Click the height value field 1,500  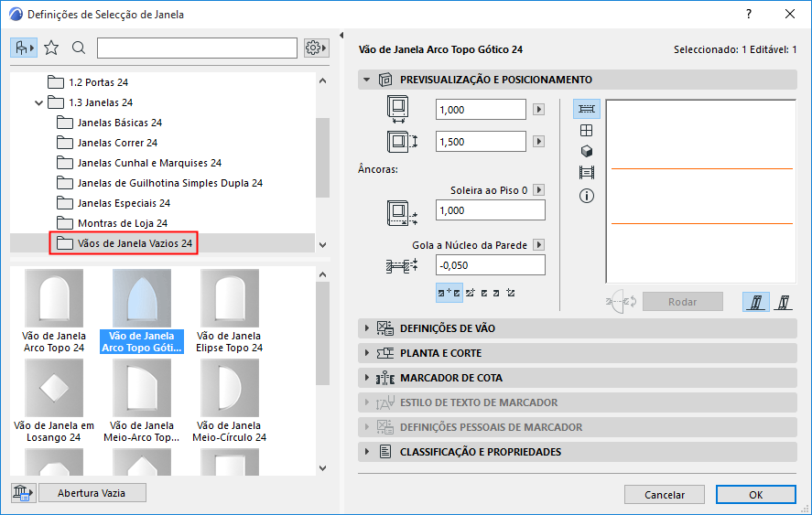(x=481, y=142)
